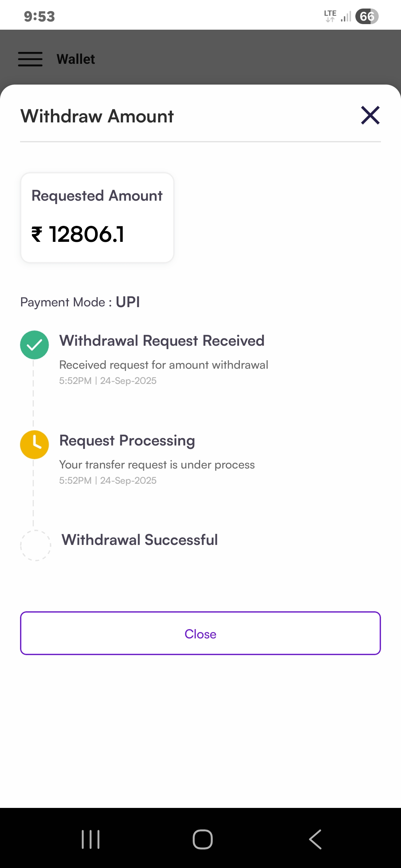The height and width of the screenshot is (868, 401).
Task: Open recent apps navigation icon
Action: pyautogui.click(x=91, y=839)
